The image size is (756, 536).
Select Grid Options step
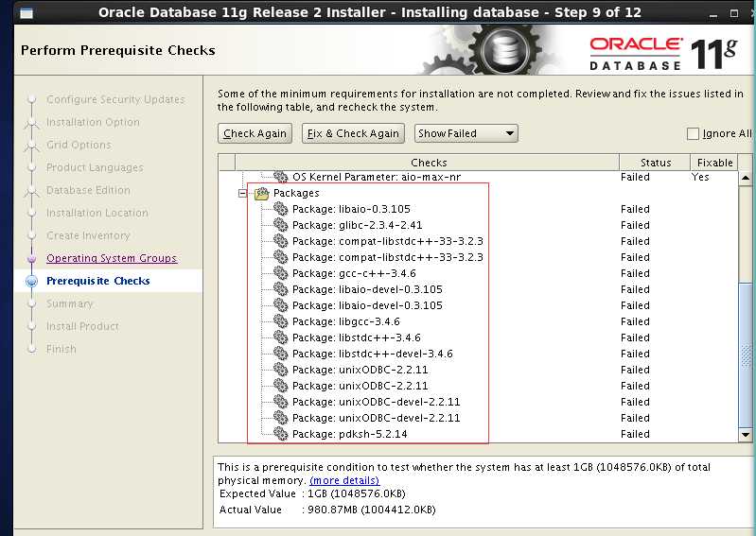click(x=79, y=145)
